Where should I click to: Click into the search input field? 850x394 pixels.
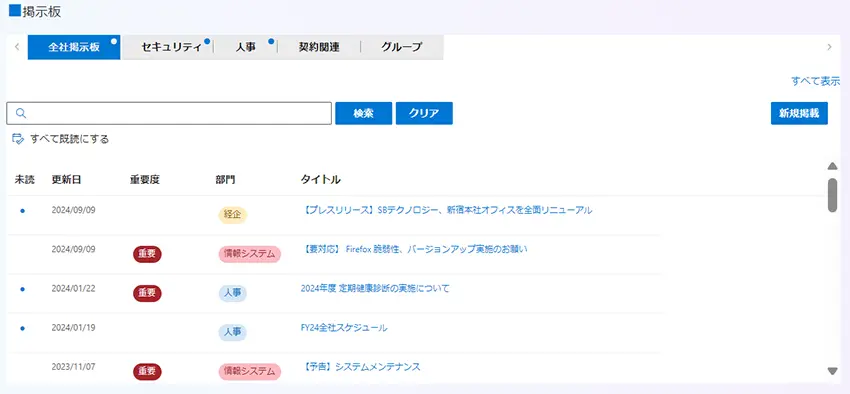(x=169, y=113)
